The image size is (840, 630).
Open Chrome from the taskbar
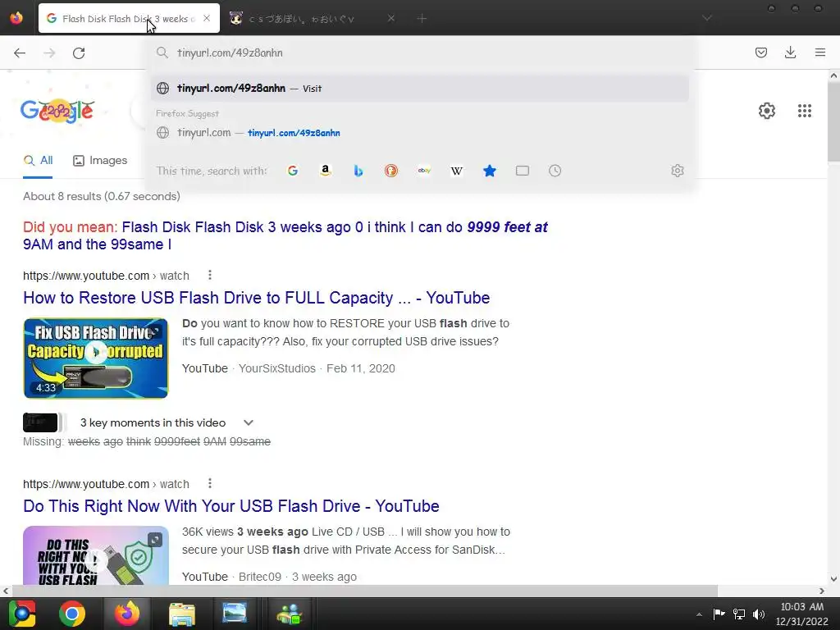pos(72,614)
